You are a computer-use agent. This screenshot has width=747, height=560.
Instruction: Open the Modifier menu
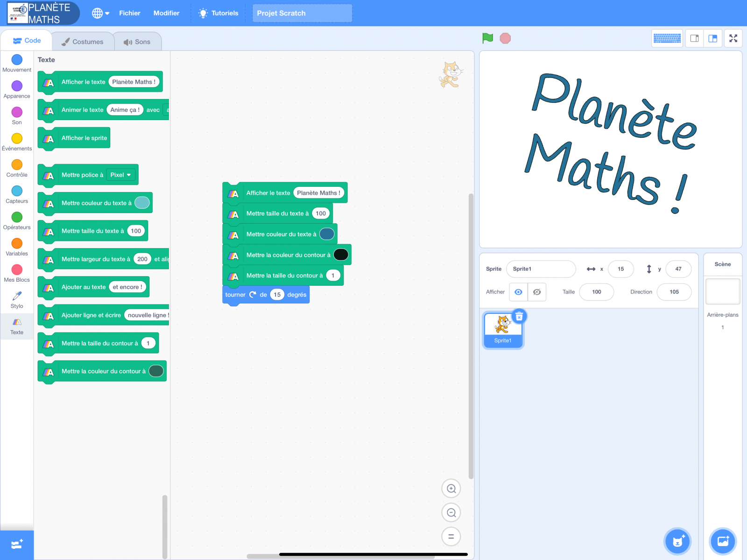[x=166, y=13]
